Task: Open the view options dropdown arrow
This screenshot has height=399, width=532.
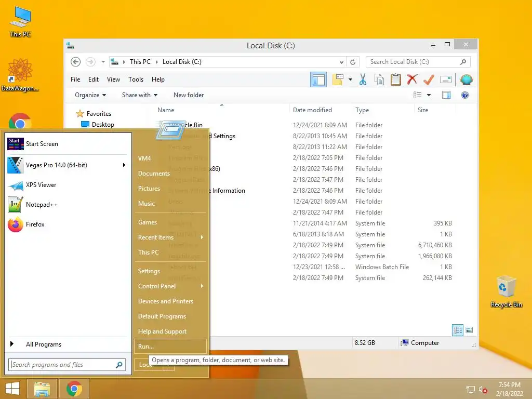Action: click(429, 95)
